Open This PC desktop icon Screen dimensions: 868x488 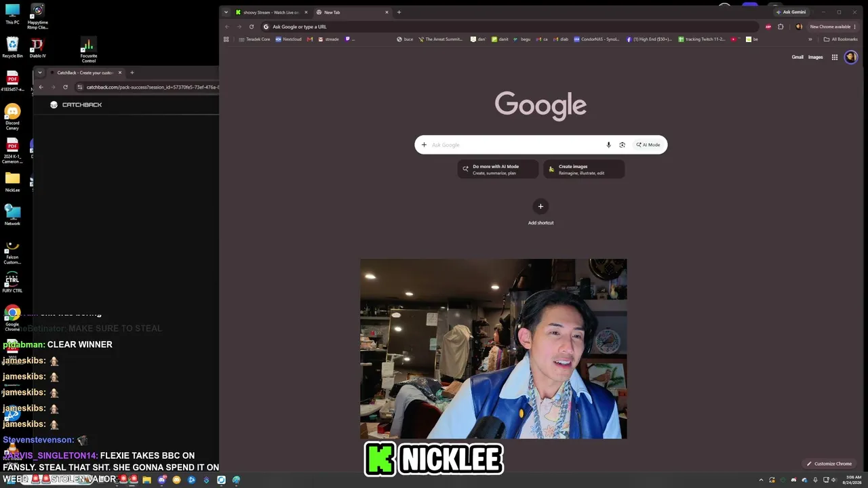tap(12, 14)
